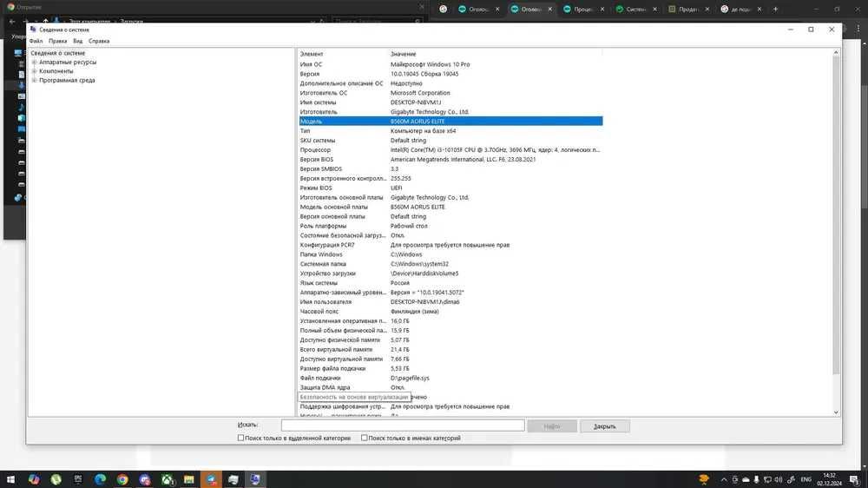Switch ENG input language indicator
The width and height of the screenshot is (868, 488).
[806, 479]
